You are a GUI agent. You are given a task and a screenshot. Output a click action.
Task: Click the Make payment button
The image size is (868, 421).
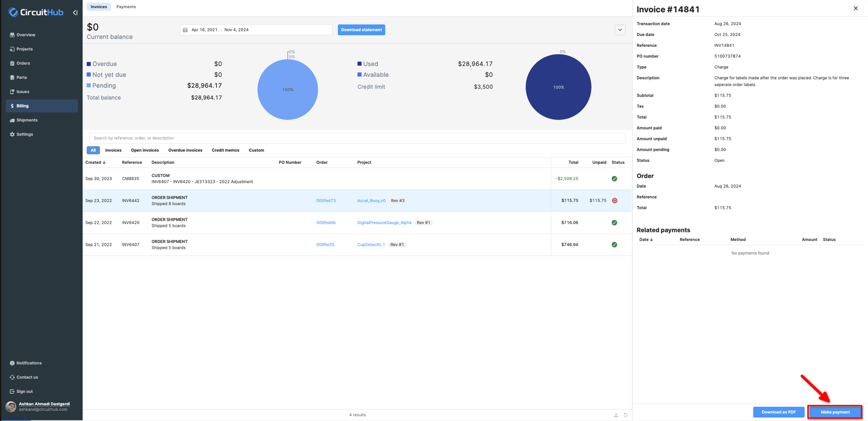pyautogui.click(x=835, y=412)
